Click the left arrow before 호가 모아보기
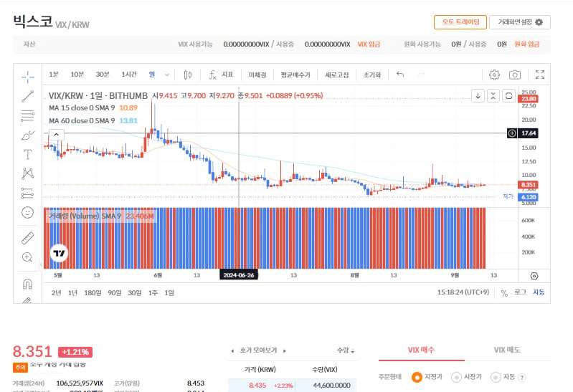 coord(232,350)
